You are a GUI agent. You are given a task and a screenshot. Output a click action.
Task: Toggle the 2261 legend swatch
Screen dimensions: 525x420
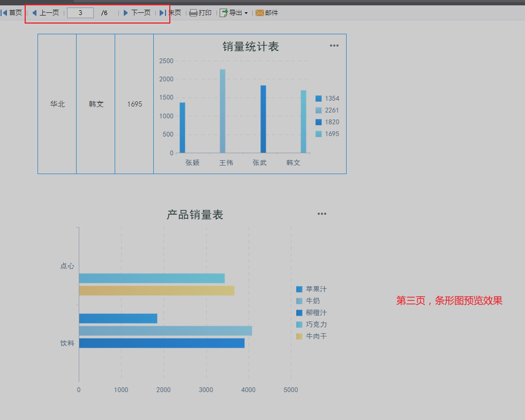[x=318, y=110]
